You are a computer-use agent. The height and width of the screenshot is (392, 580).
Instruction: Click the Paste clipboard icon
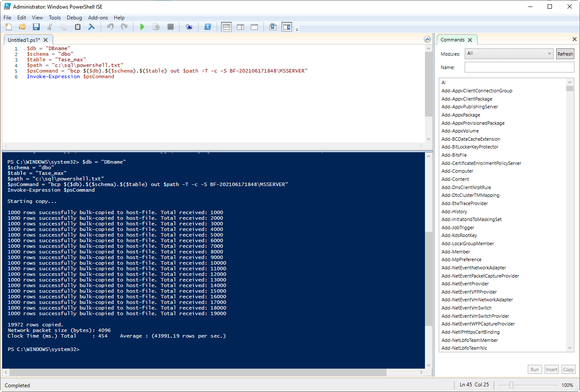pos(78,27)
